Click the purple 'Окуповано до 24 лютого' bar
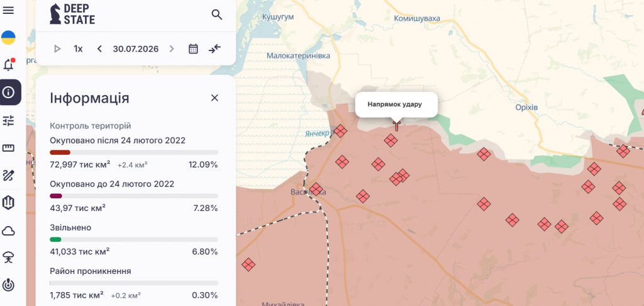Image resolution: width=644 pixels, height=306 pixels. (134, 196)
